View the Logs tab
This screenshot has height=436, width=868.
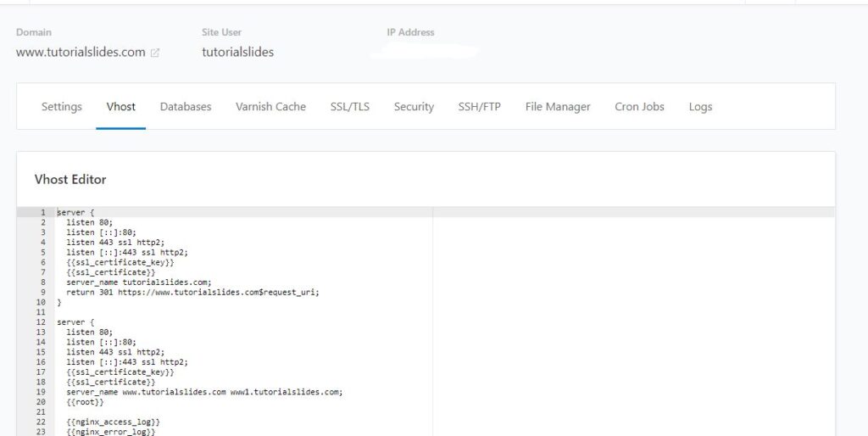pyautogui.click(x=700, y=106)
